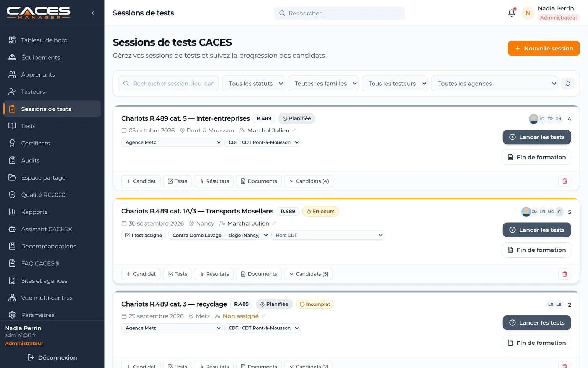
Task: Open the notifications bell
Action: [x=512, y=13]
